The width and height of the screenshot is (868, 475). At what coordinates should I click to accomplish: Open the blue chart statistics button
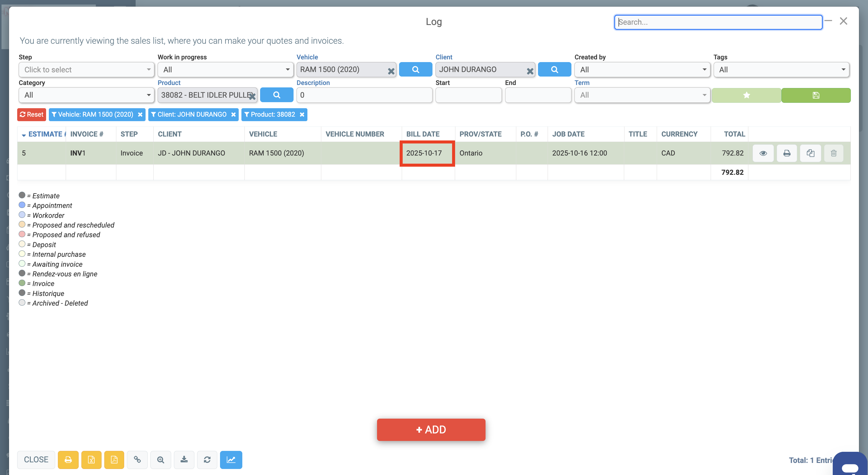point(231,460)
